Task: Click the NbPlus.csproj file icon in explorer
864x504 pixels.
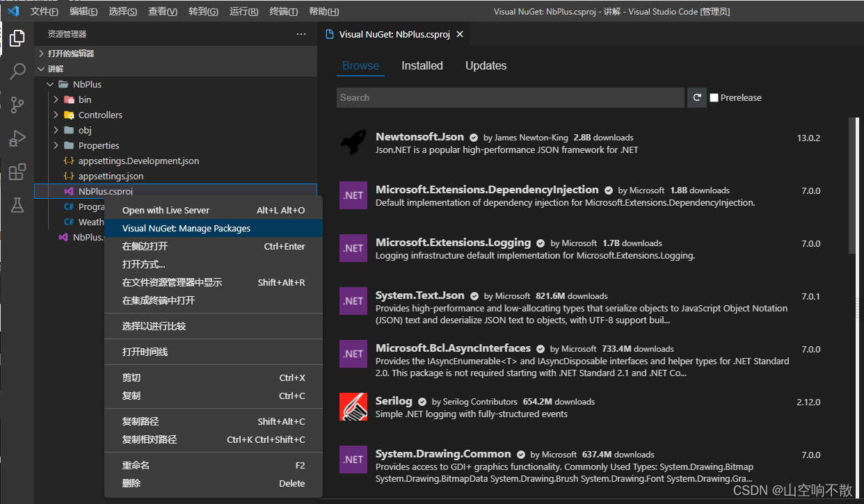Action: (x=69, y=191)
